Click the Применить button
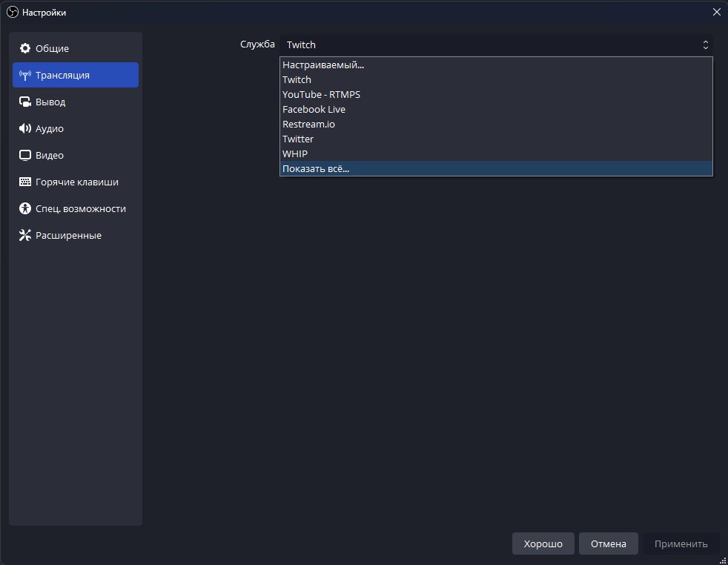The width and height of the screenshot is (728, 565). 681,543
